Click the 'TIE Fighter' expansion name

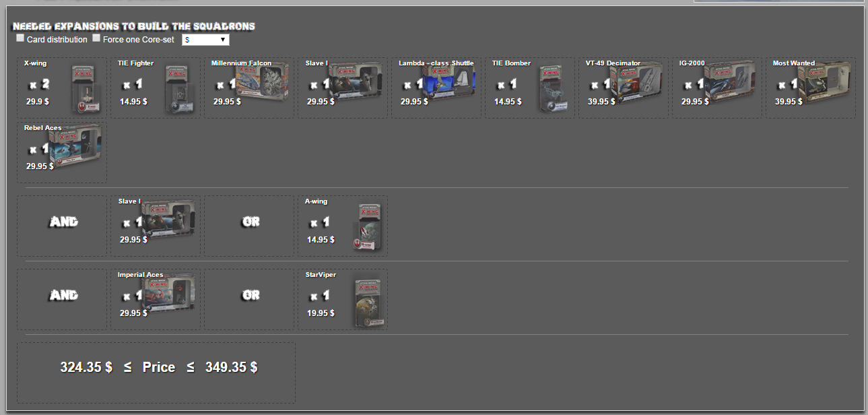pos(135,63)
